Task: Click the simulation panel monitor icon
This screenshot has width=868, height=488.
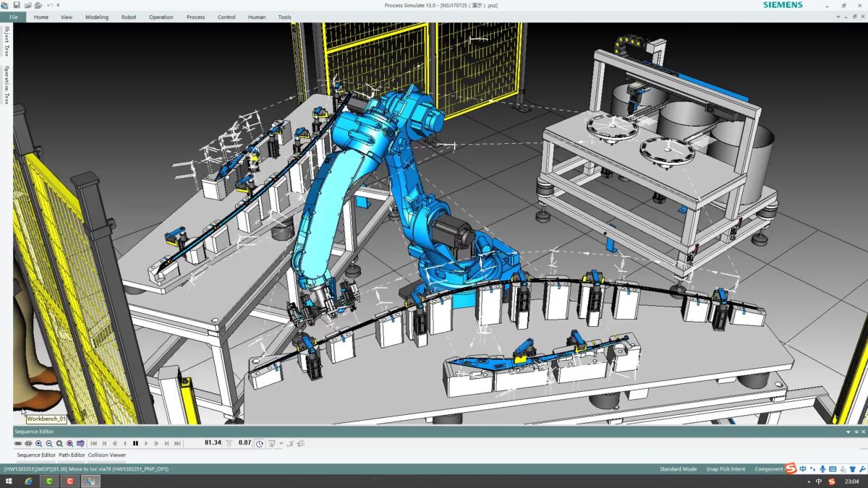Action: tap(271, 443)
